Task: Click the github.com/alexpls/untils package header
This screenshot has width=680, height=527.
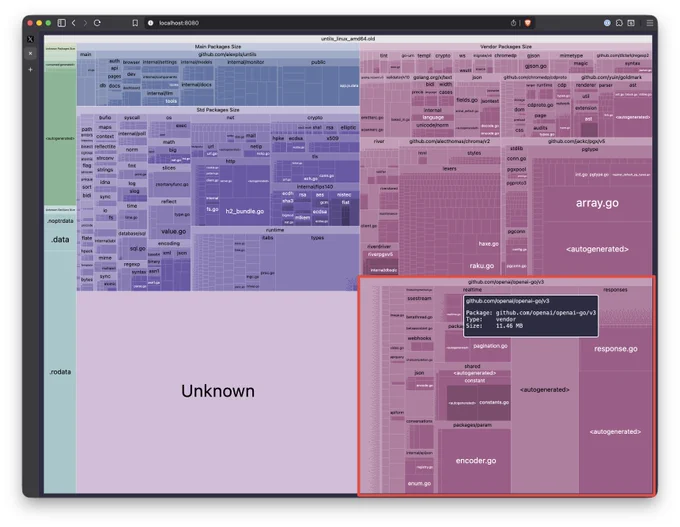Action: pyautogui.click(x=227, y=54)
